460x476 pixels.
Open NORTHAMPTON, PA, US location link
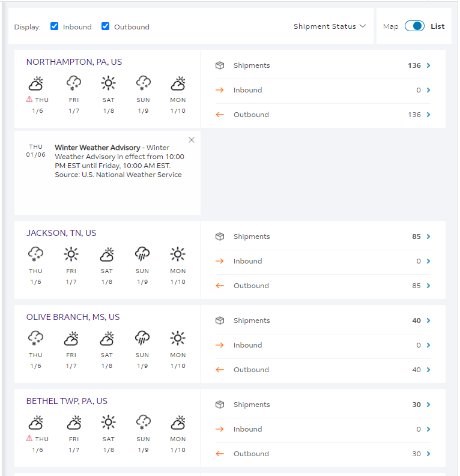point(74,62)
